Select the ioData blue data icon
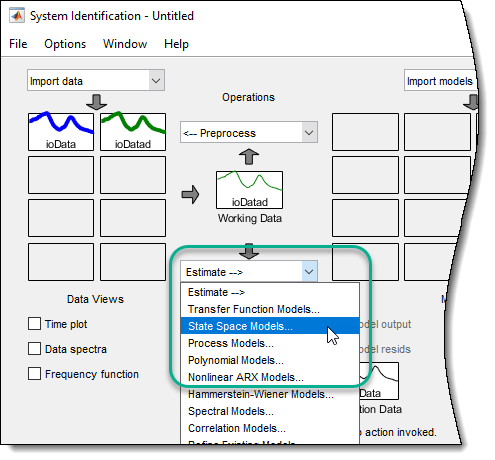This screenshot has height=460, width=495. tap(61, 132)
